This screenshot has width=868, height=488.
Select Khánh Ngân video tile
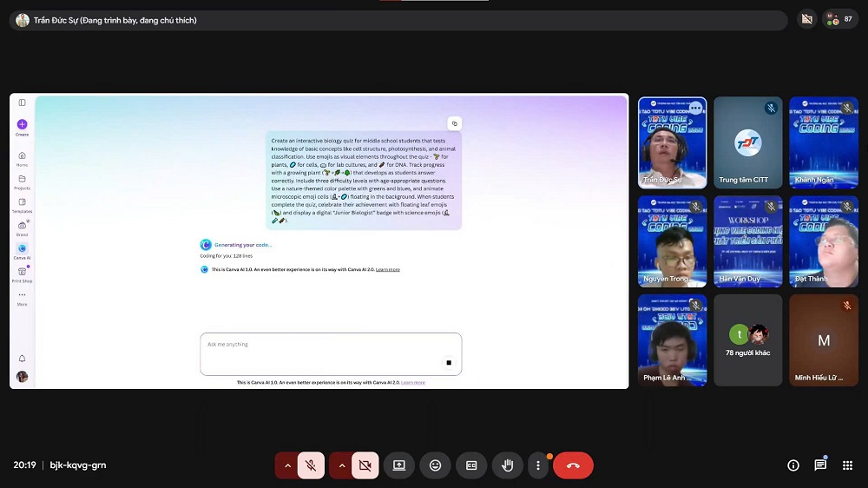824,143
